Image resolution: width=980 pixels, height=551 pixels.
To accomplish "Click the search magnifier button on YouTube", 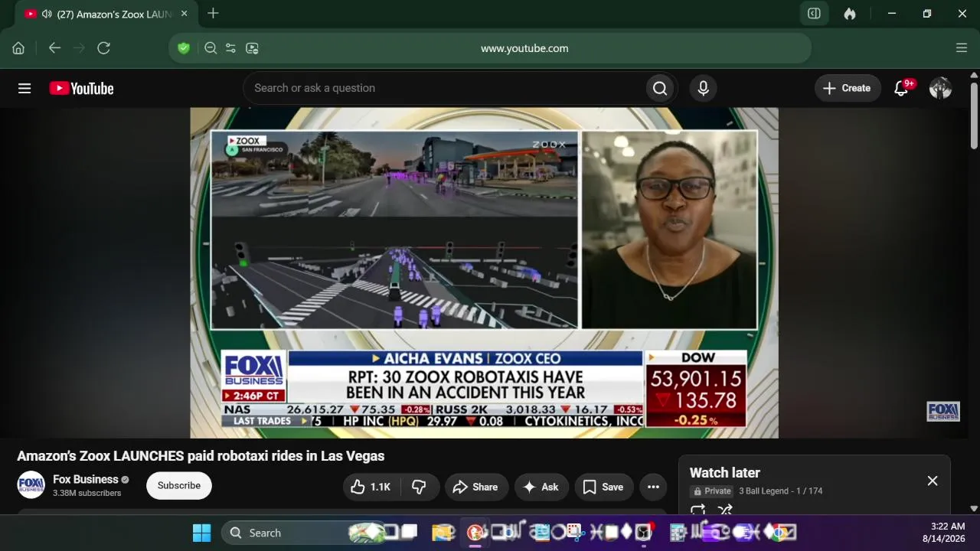I will click(660, 88).
